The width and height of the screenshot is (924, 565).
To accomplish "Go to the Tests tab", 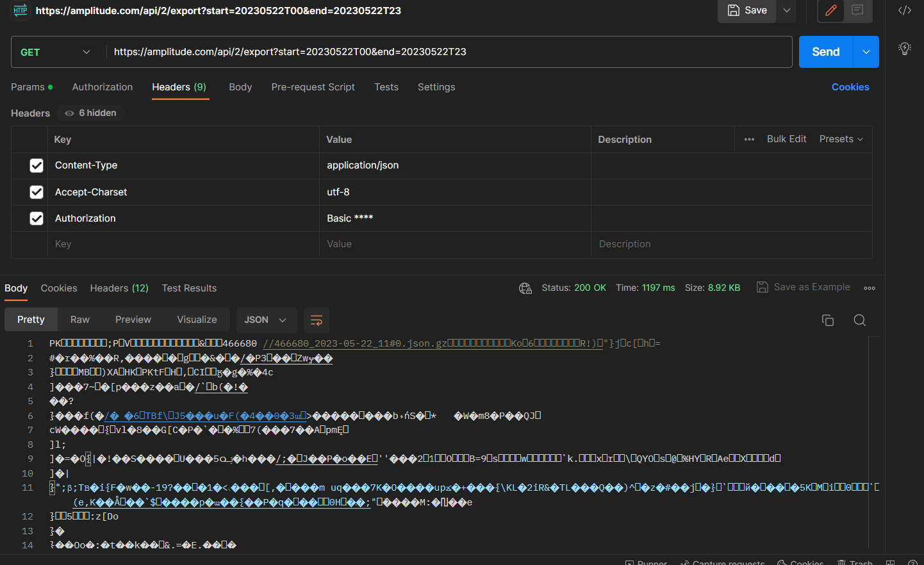I will (x=386, y=87).
